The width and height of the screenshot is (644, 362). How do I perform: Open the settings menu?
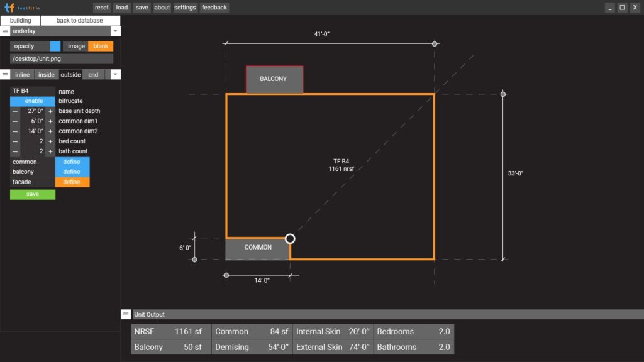(185, 8)
